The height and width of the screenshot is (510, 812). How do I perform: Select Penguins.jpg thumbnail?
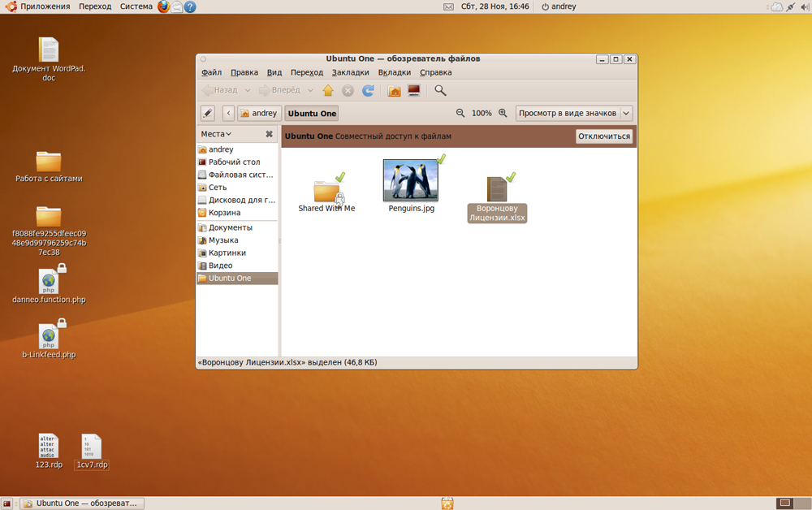(411, 181)
